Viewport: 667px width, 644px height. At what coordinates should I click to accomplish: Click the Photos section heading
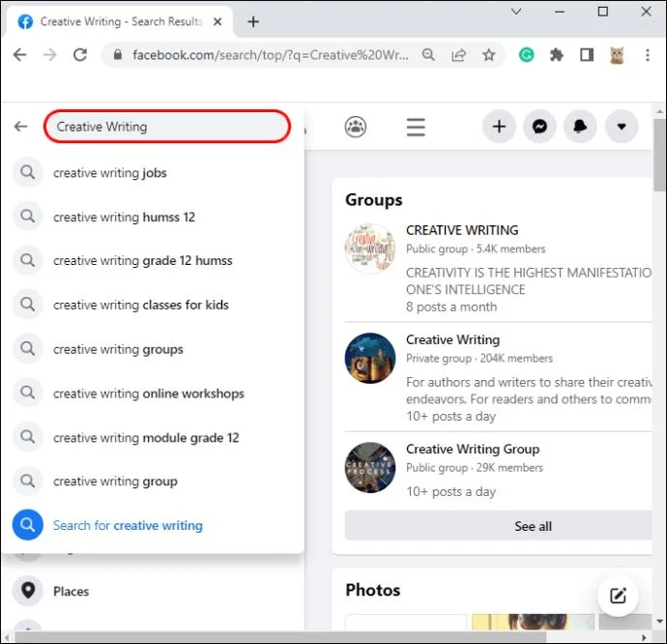click(372, 590)
